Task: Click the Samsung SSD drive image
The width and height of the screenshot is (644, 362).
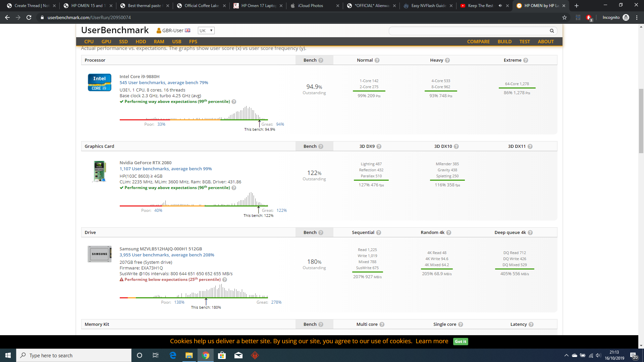Action: [100, 254]
